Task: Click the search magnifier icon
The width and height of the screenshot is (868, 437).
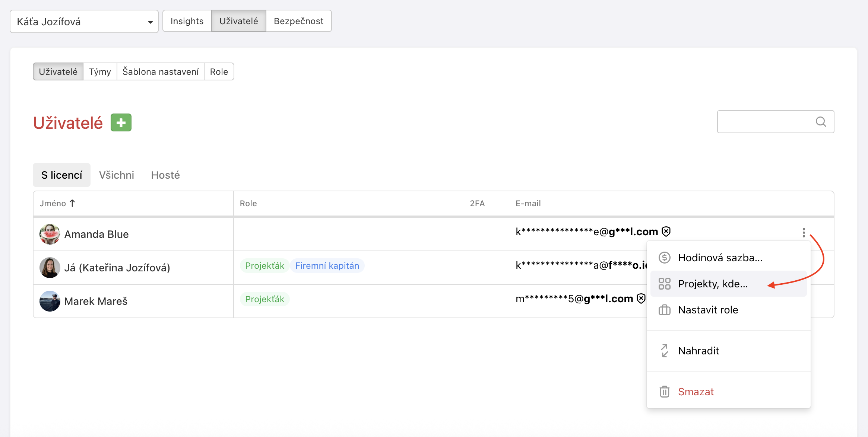Action: coord(821,122)
